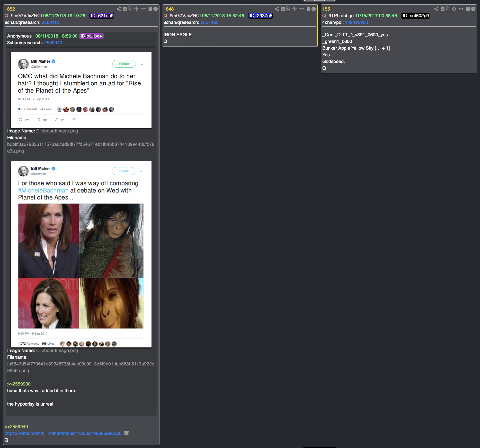Open the 8chan/qresearch post link 2560115
The width and height of the screenshot is (480, 448).
click(x=50, y=22)
